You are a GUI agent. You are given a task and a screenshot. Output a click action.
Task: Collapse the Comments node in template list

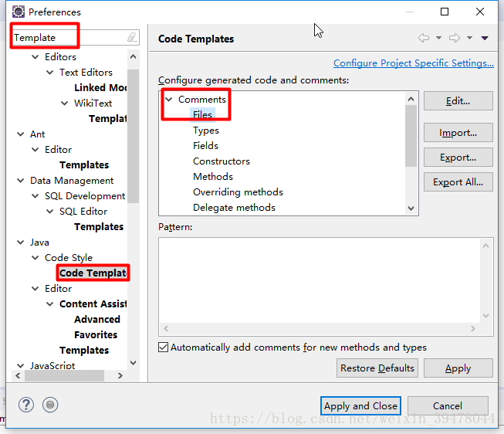pyautogui.click(x=169, y=100)
